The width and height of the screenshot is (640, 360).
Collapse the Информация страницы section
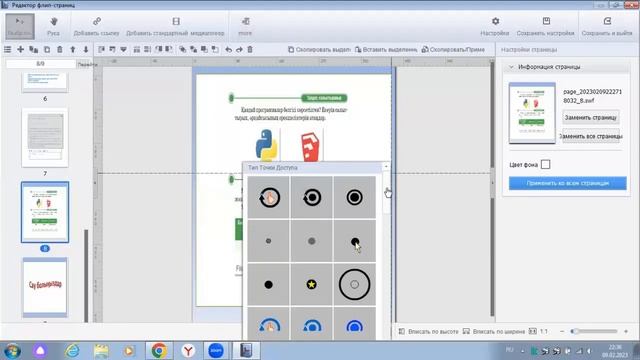click(x=511, y=67)
